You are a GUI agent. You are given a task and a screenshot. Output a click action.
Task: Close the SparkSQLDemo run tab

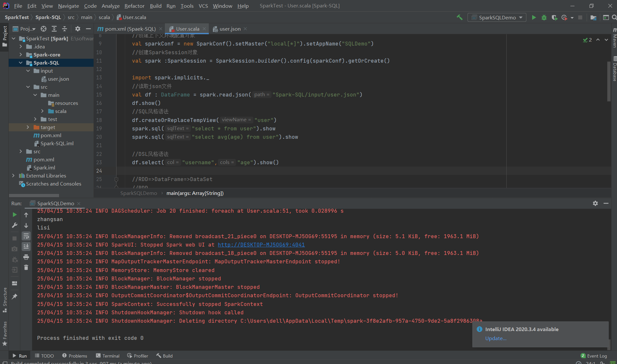click(79, 203)
